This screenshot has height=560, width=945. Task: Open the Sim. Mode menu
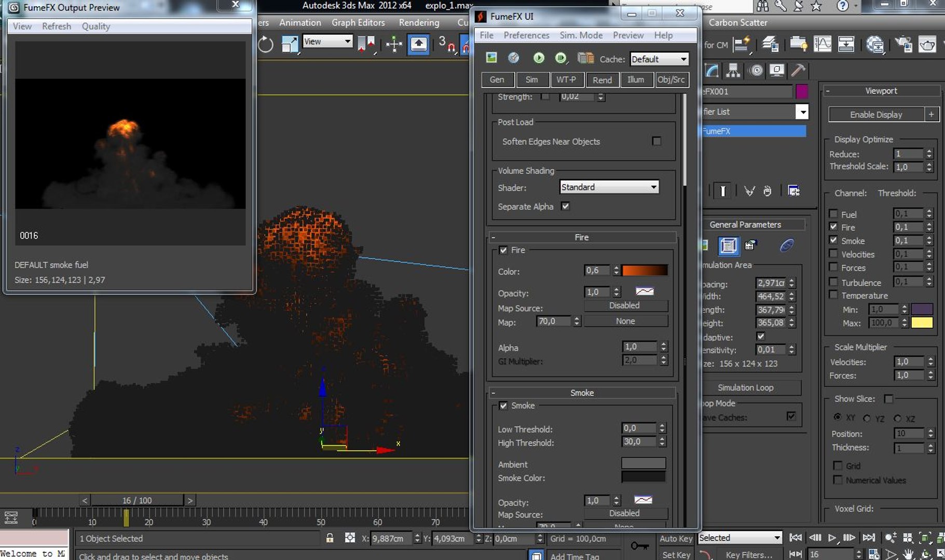point(581,35)
